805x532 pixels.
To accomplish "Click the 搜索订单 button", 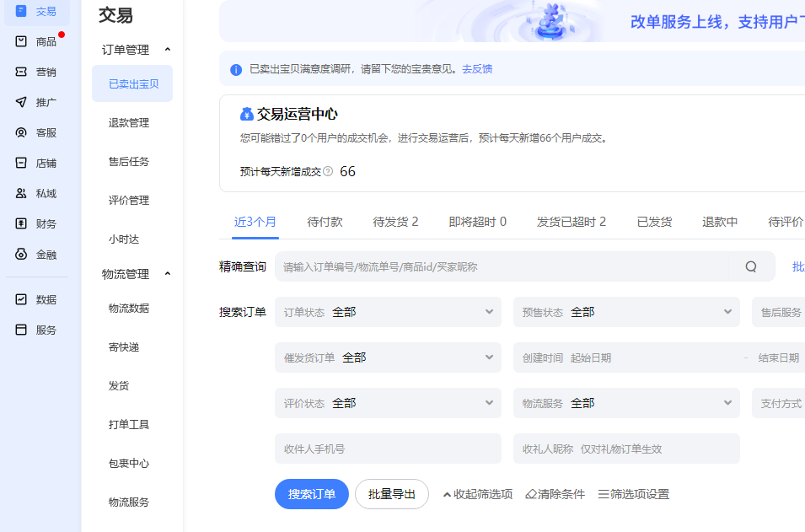I will [x=311, y=494].
